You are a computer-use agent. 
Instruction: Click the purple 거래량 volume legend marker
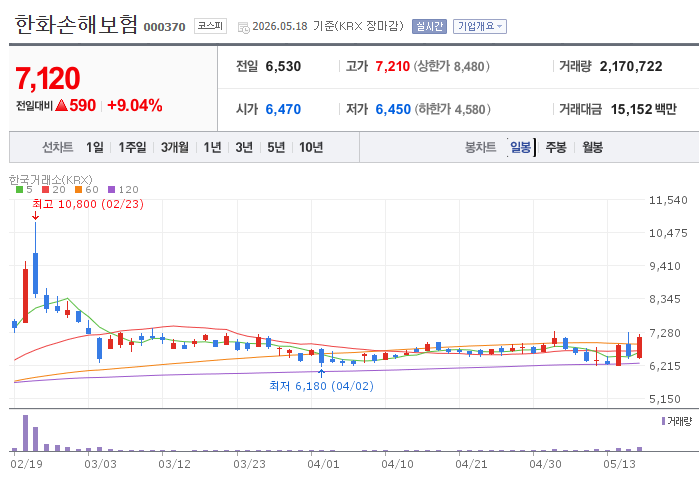coord(663,421)
